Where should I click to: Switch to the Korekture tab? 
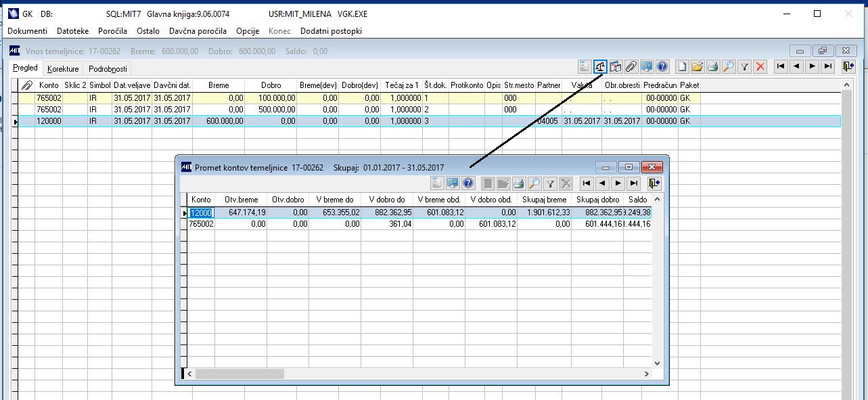(x=64, y=69)
